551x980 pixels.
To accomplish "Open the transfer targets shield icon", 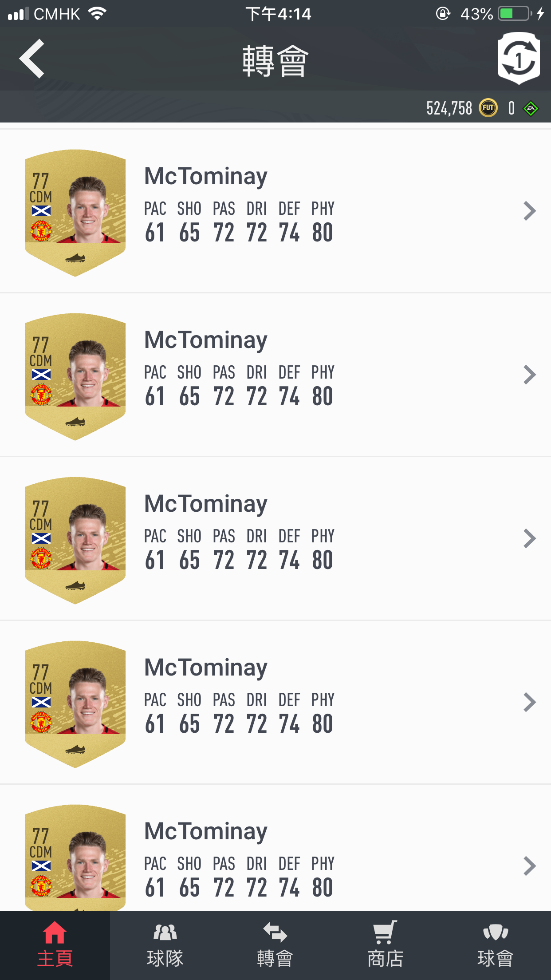I will tap(519, 58).
